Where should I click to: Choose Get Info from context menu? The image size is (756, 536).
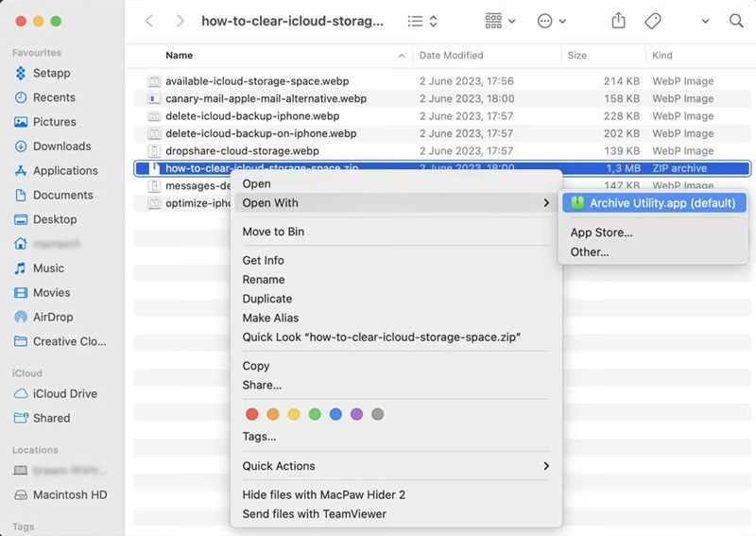(263, 261)
